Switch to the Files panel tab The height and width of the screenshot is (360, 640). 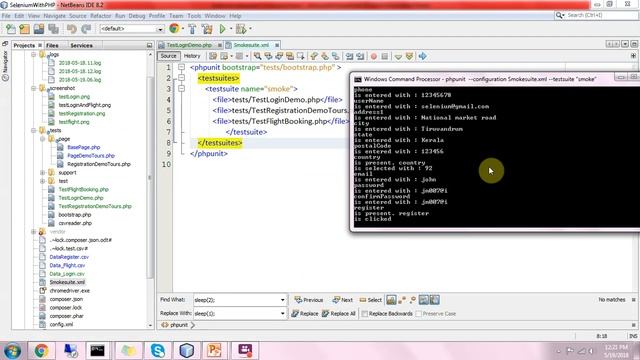[52, 45]
